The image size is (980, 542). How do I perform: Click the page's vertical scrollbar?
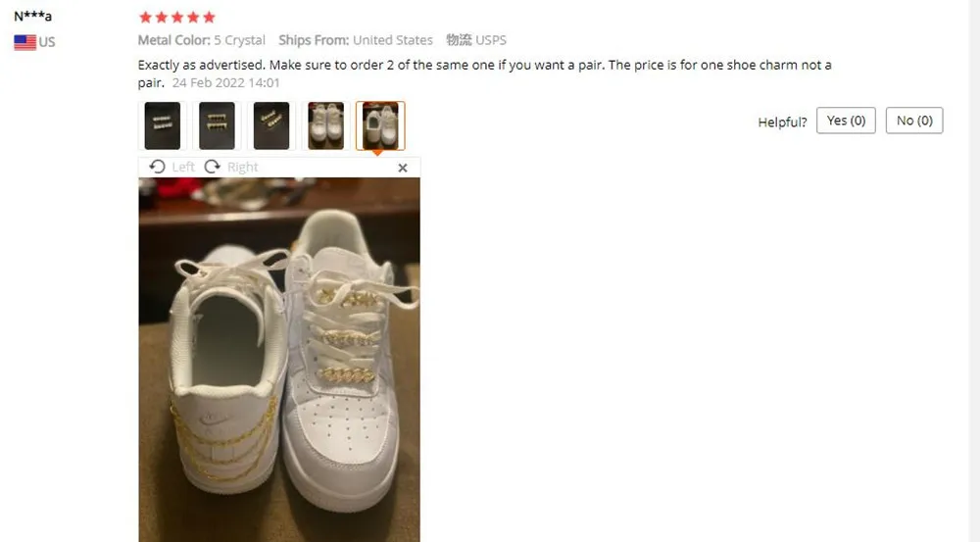click(x=974, y=271)
